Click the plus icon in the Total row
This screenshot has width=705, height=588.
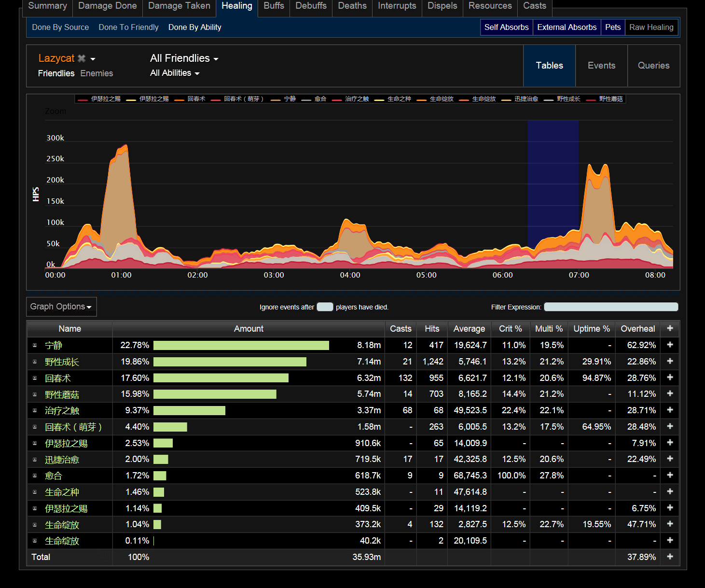point(670,557)
